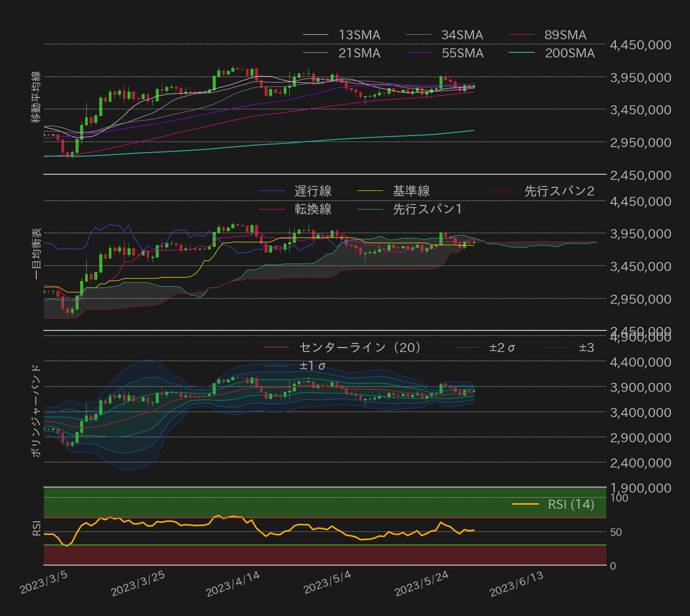
Task: Hide the 89SMA moving average
Action: (564, 35)
